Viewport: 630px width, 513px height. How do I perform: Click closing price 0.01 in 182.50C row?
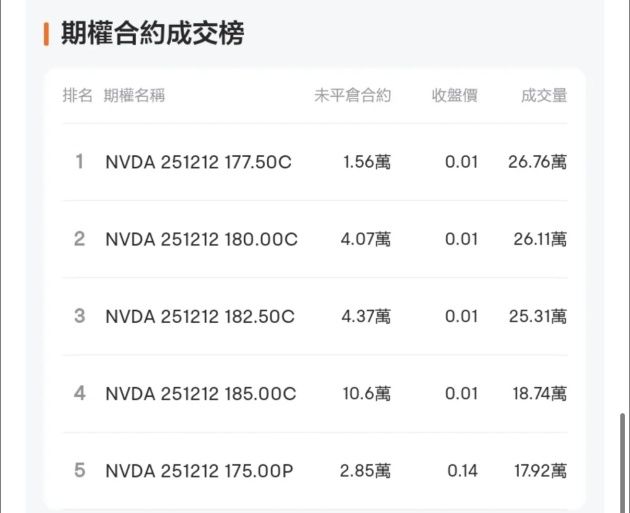pos(461,316)
